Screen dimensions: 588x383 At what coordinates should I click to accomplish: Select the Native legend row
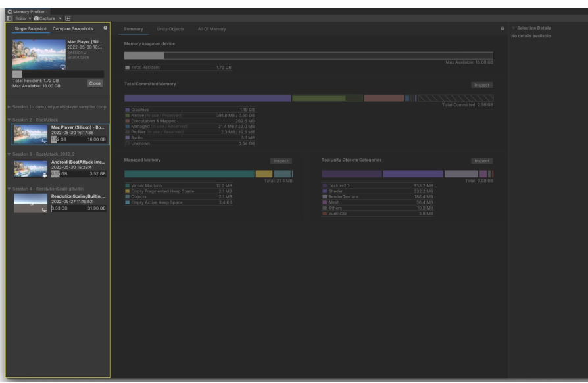pos(189,116)
